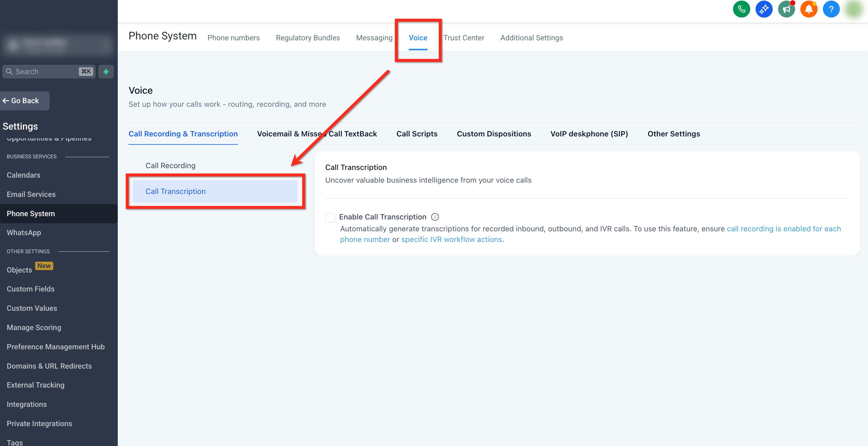Open the megaphone announcements icon
The height and width of the screenshot is (446, 868).
tap(786, 9)
